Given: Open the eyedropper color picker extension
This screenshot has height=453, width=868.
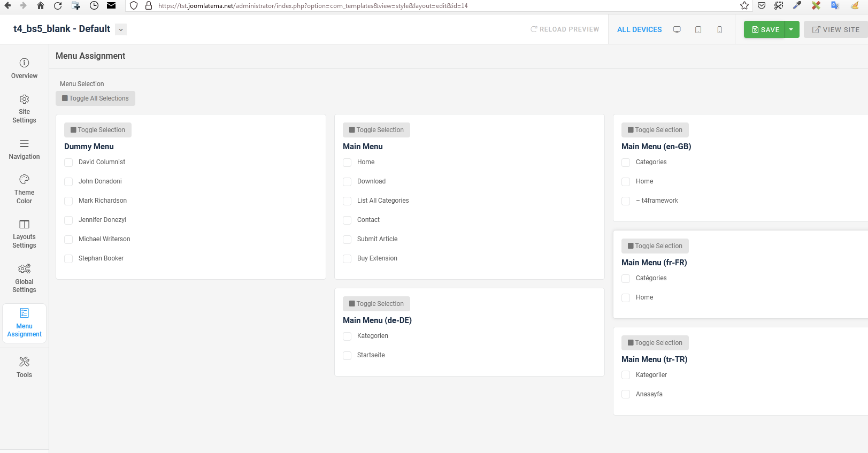Looking at the screenshot, I should click(797, 5).
